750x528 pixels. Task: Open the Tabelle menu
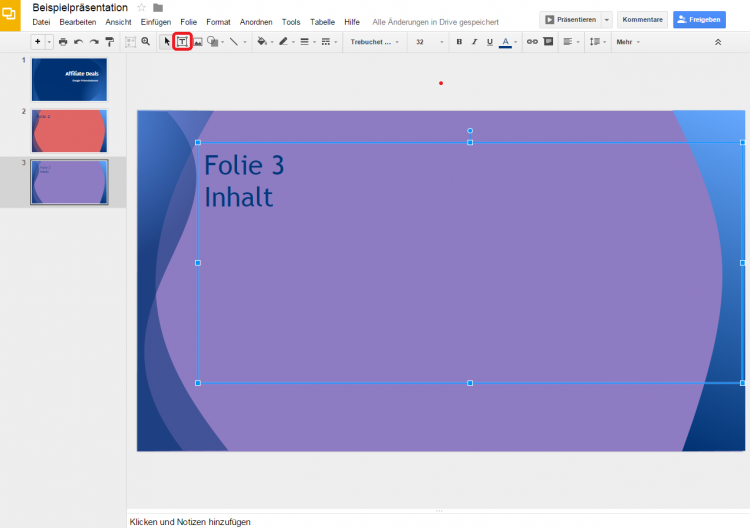(x=322, y=22)
